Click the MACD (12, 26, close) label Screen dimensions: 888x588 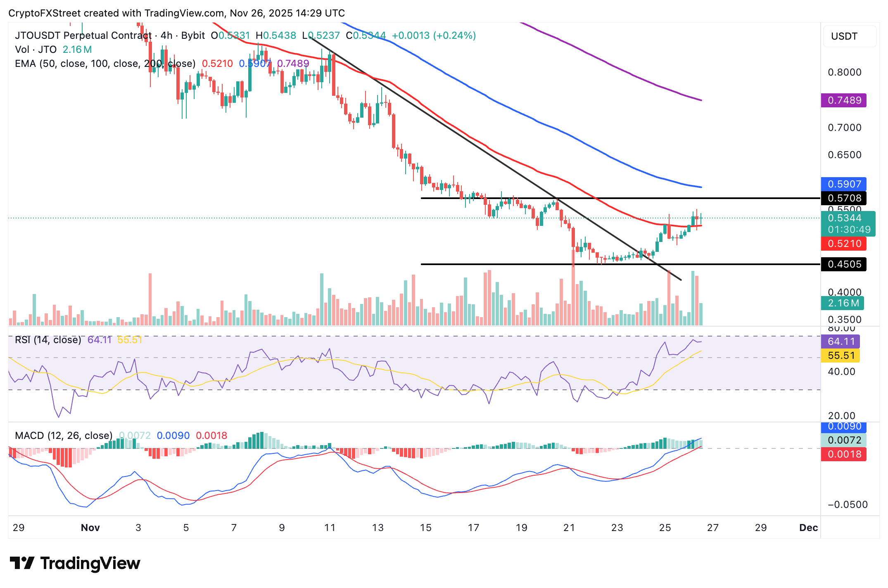(62, 436)
